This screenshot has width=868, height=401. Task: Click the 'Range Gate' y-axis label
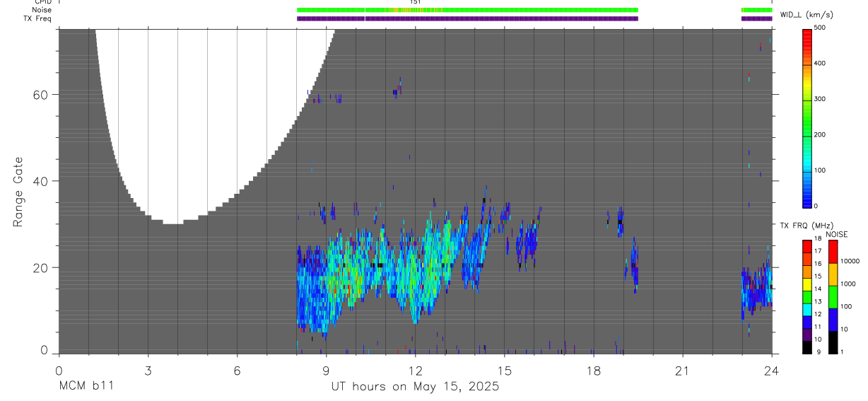click(x=18, y=192)
